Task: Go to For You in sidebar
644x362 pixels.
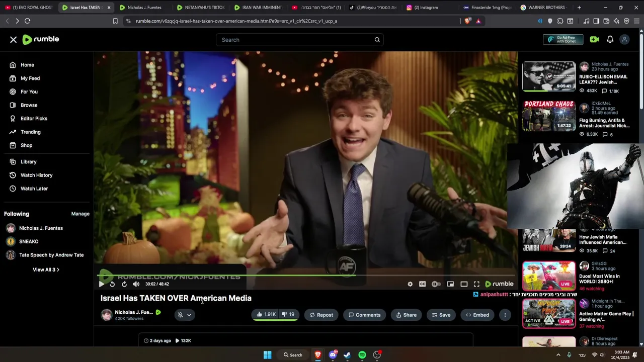Action: click(29, 92)
